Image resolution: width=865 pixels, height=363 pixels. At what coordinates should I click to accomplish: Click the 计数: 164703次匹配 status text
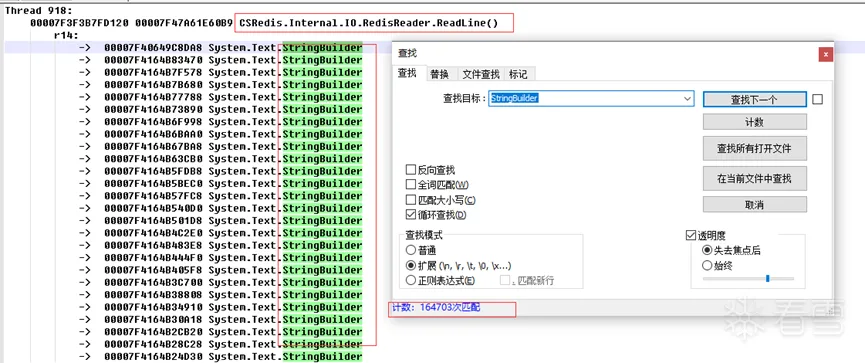click(436, 307)
